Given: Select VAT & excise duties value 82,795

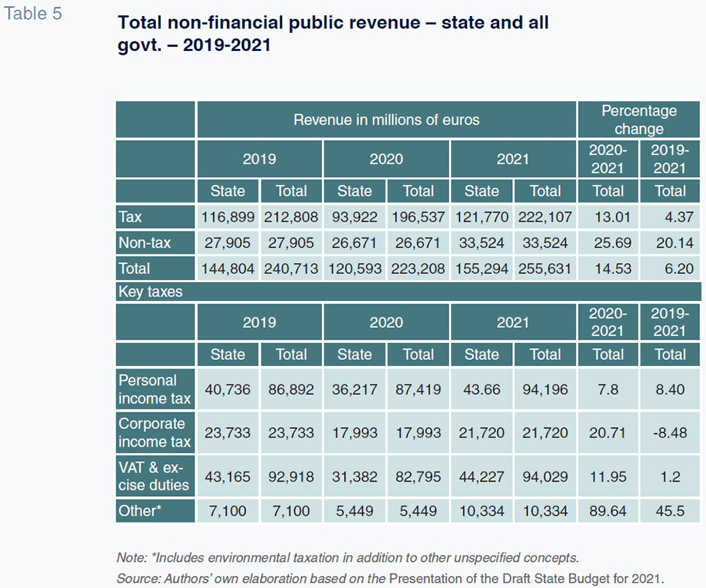Looking at the screenshot, I should [x=418, y=477].
